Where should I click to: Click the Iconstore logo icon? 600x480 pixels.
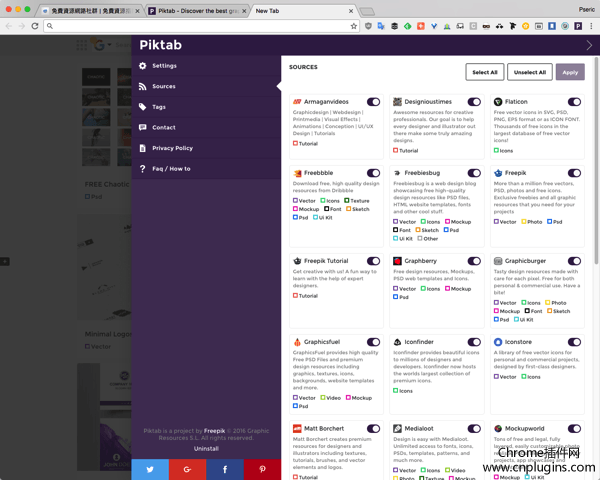498,342
